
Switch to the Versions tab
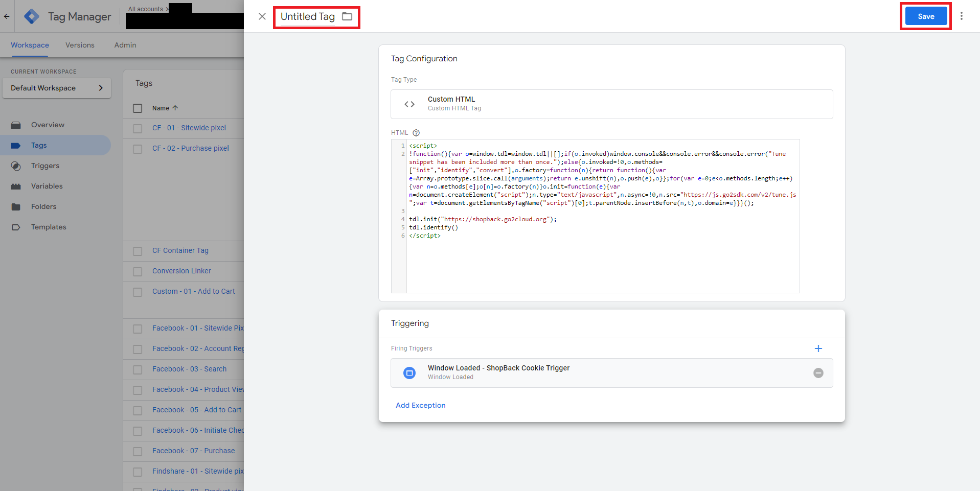point(80,45)
